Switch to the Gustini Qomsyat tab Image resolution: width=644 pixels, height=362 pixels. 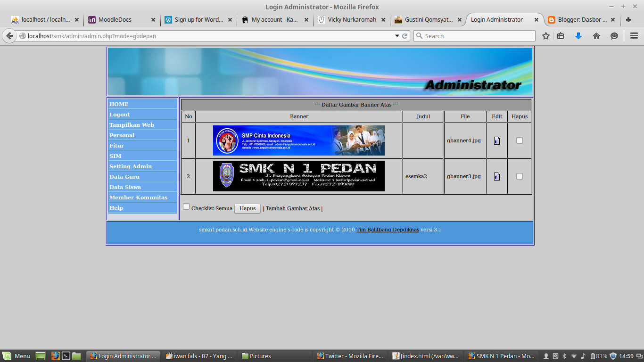pos(428,20)
